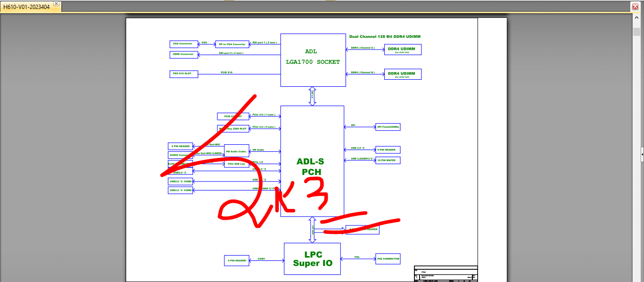Click the 'USB3.2 *2 CONN' box

(x=181, y=191)
